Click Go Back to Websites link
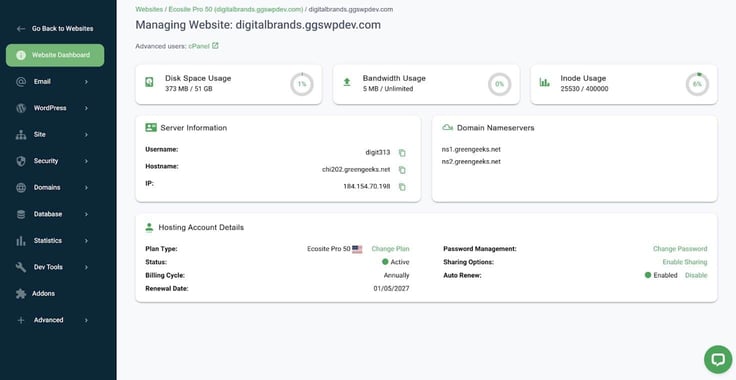This screenshot has height=380, width=736. click(62, 29)
